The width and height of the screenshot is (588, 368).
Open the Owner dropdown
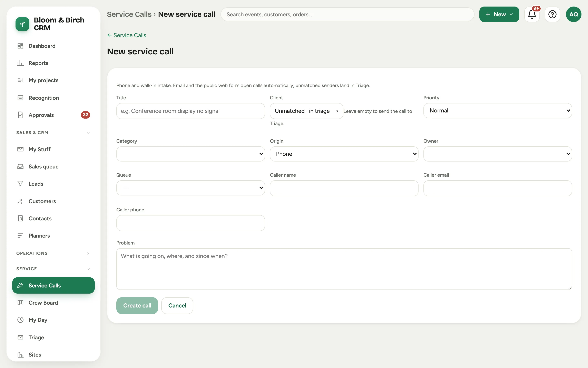(497, 154)
